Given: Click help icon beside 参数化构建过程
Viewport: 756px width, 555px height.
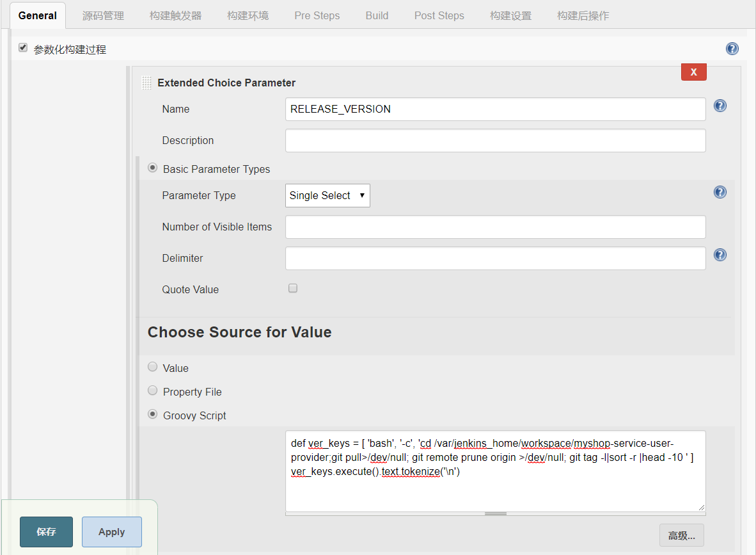Looking at the screenshot, I should 732,49.
